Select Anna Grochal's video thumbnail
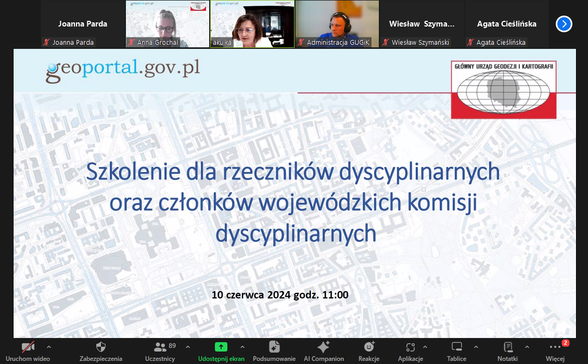The height and width of the screenshot is (364, 588). (x=167, y=24)
